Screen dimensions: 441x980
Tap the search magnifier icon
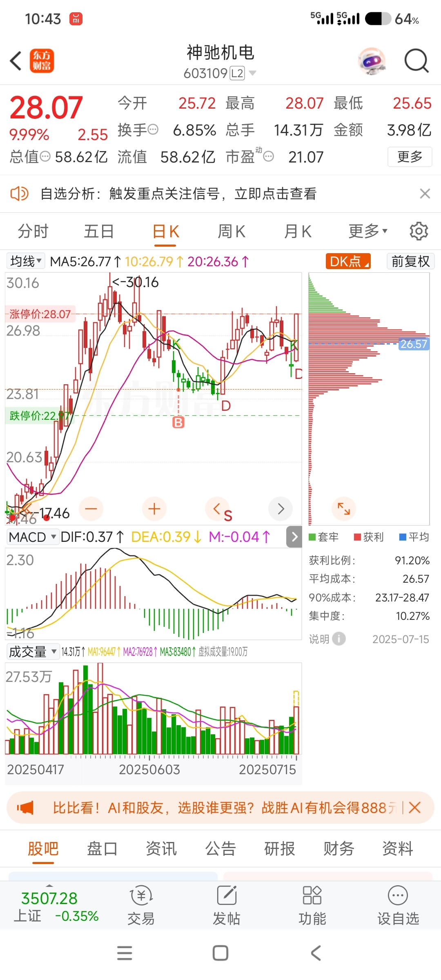[416, 61]
